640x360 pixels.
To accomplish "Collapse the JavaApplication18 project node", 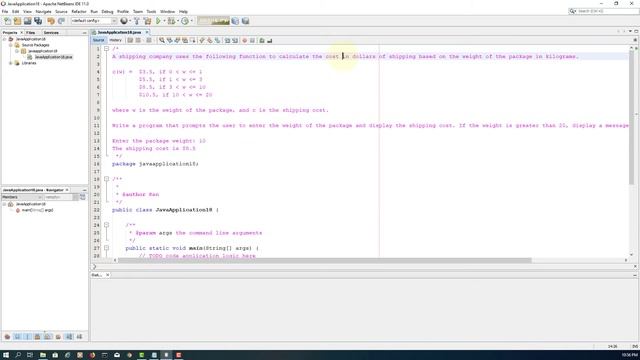I will click(4, 39).
